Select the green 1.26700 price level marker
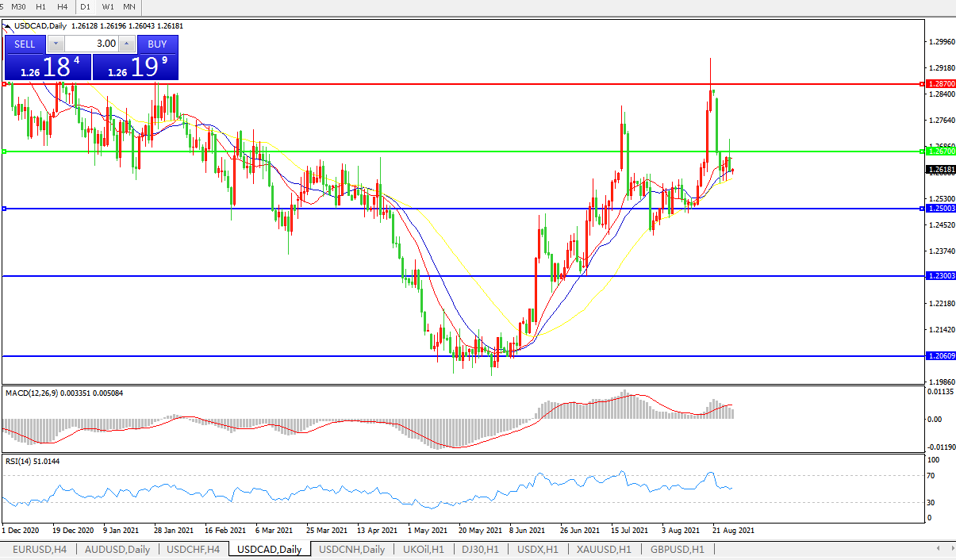 click(939, 151)
